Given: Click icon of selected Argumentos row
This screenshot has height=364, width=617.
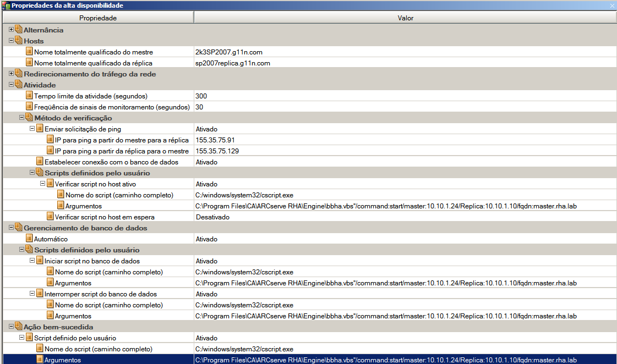Looking at the screenshot, I should 40,359.
